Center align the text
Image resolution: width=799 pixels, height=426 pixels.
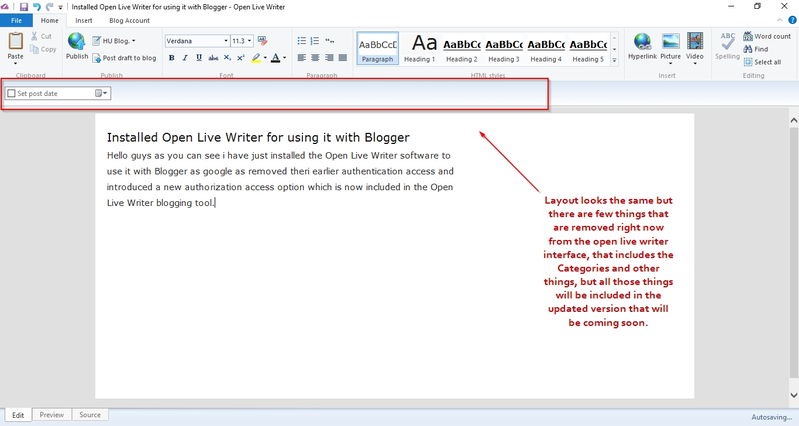click(x=315, y=58)
